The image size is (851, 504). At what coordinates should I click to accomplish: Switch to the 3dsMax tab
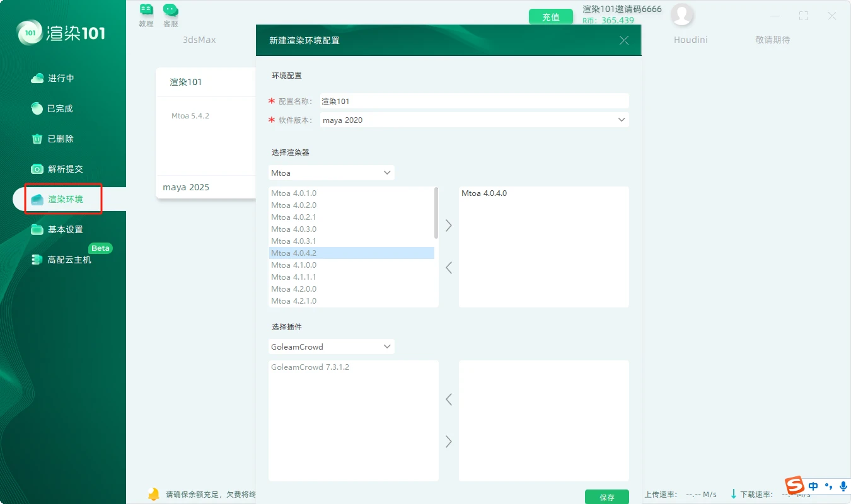[199, 40]
